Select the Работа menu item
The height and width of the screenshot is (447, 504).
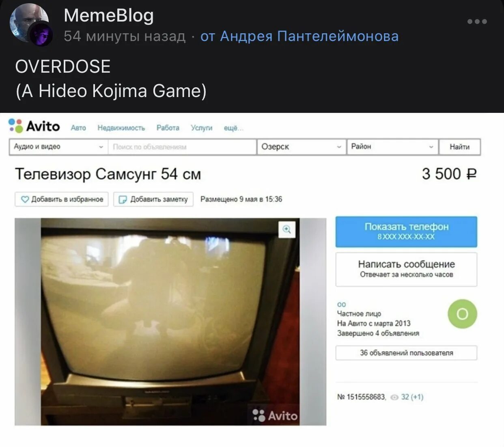[168, 128]
